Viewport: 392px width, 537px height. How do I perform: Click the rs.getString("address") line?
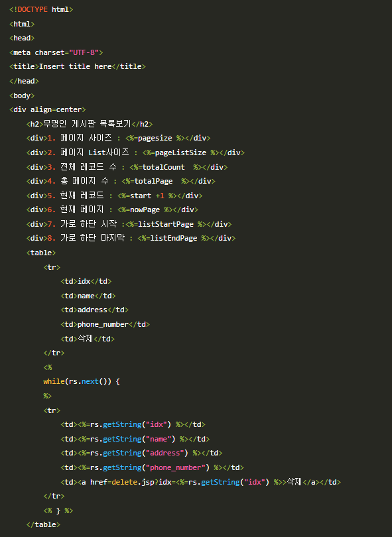pos(141,453)
